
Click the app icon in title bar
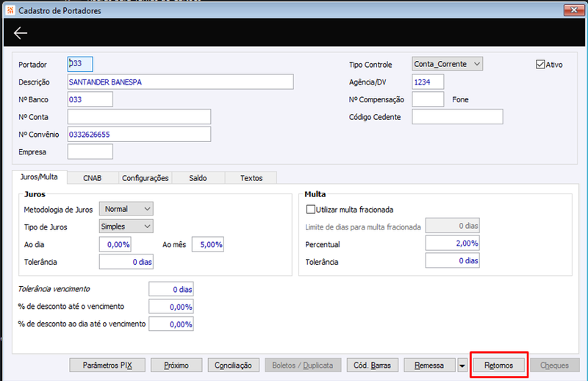click(10, 10)
